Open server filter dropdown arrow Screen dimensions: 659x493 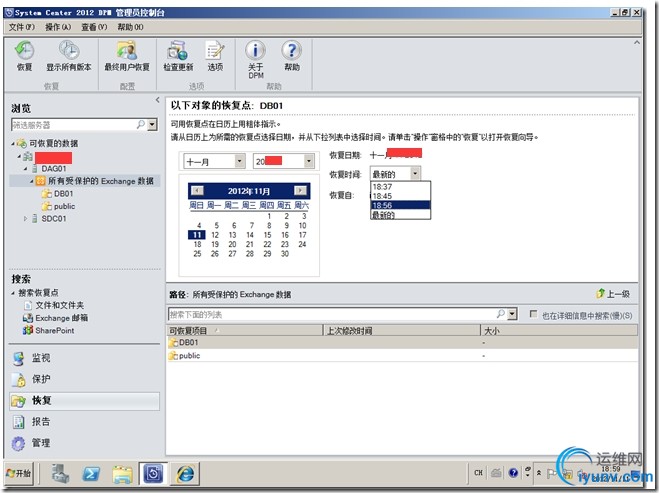153,124
